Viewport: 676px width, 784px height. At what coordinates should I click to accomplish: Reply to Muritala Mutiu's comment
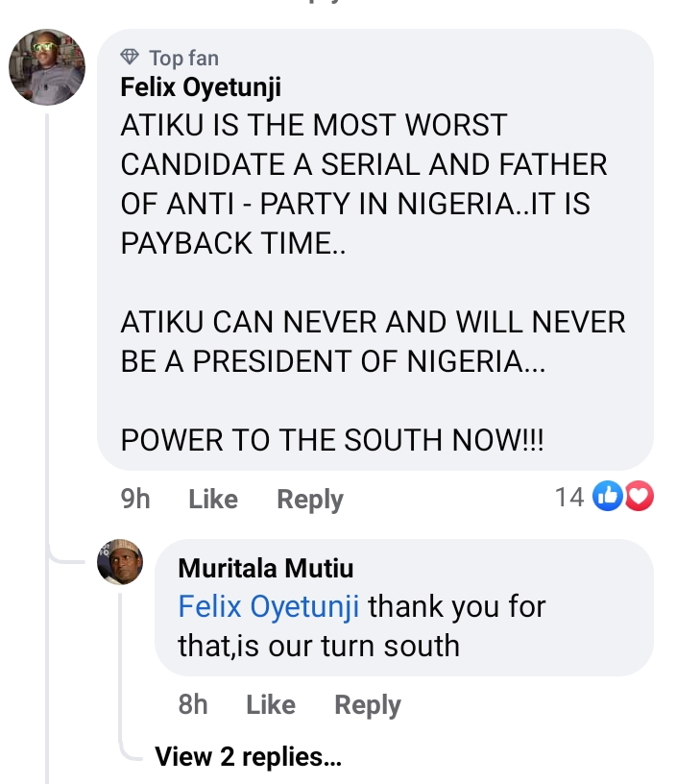[367, 705]
